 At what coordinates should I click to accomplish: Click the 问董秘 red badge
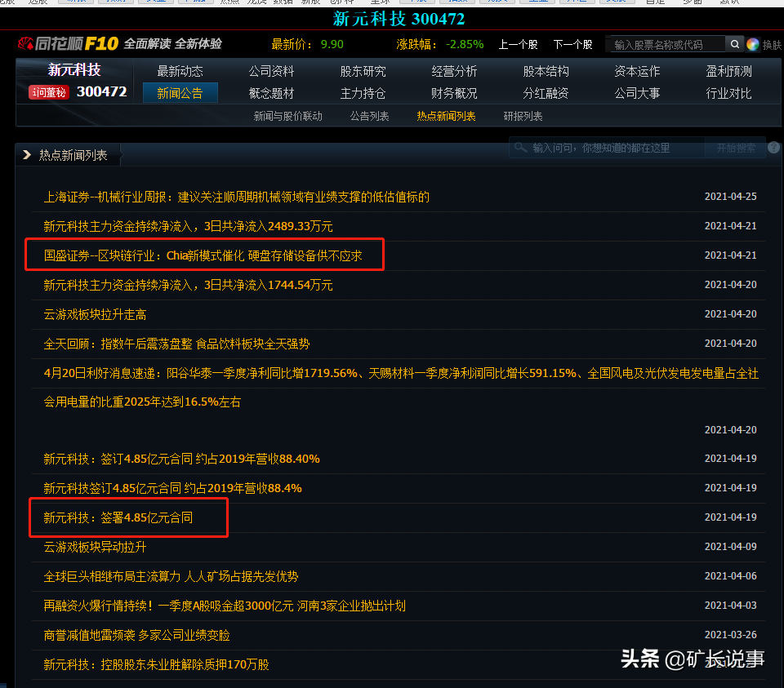(48, 92)
